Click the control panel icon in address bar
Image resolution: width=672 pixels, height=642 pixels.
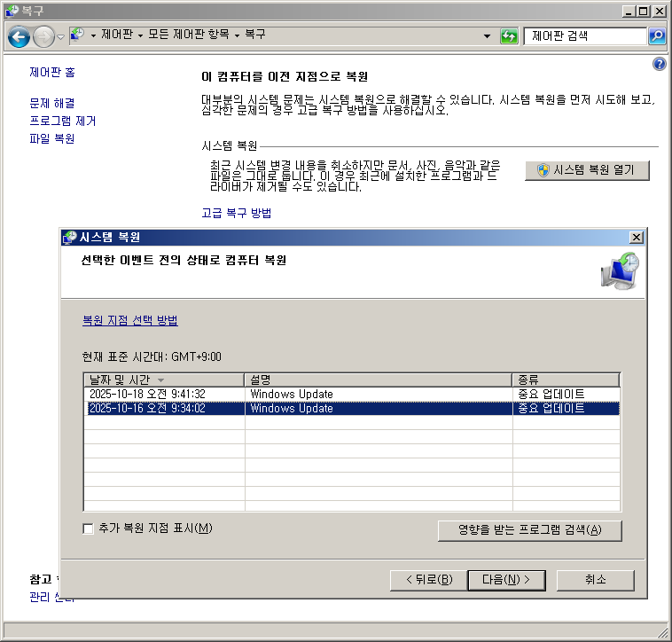(78, 35)
